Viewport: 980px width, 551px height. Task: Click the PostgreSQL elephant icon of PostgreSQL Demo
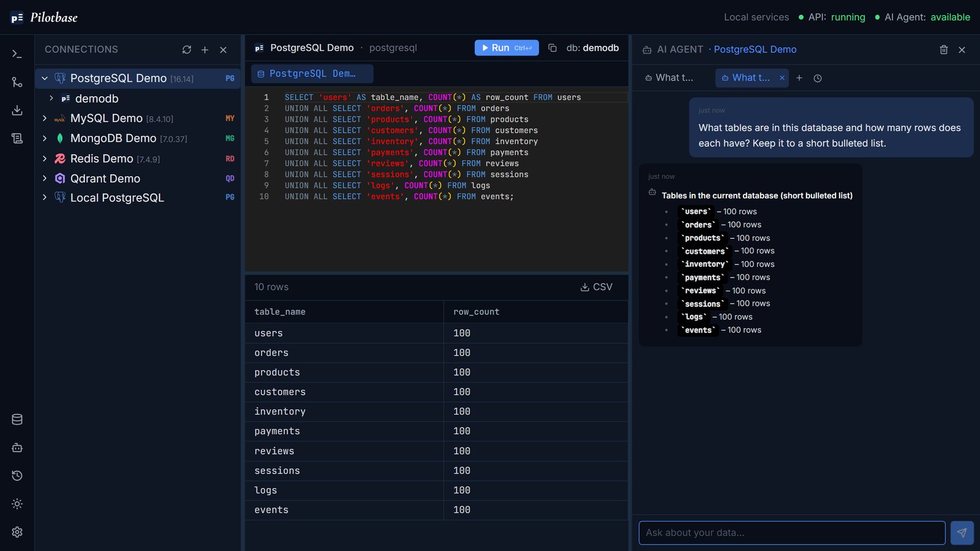[60, 78]
